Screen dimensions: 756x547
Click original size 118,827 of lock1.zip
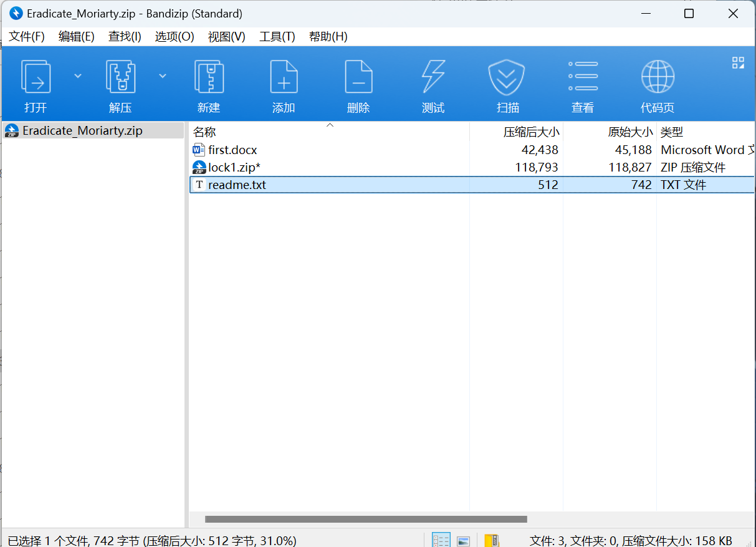(630, 167)
